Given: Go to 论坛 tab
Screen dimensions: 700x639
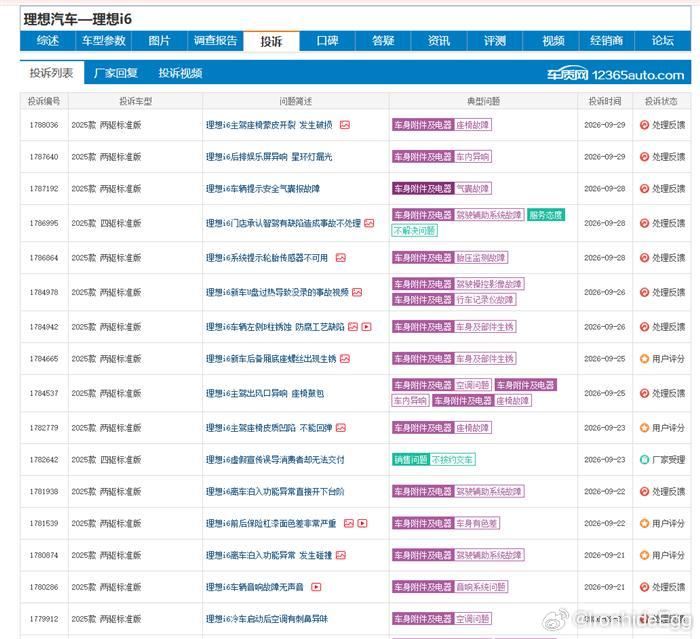Looking at the screenshot, I should click(x=662, y=41).
